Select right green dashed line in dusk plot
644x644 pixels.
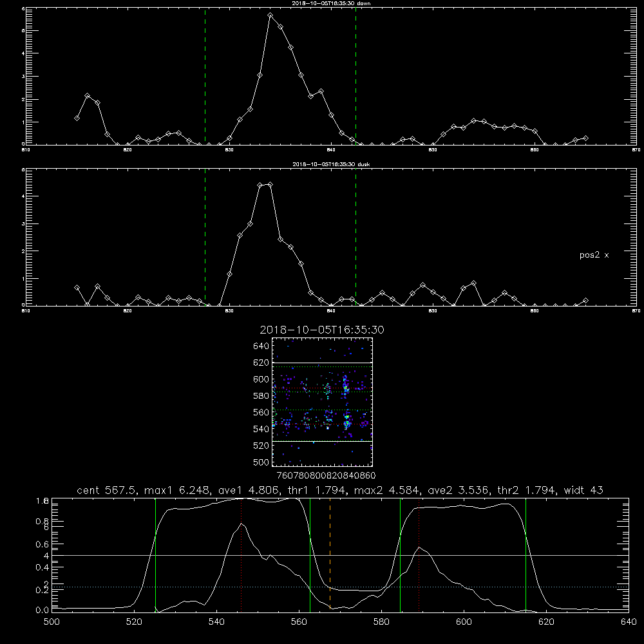click(x=355, y=237)
